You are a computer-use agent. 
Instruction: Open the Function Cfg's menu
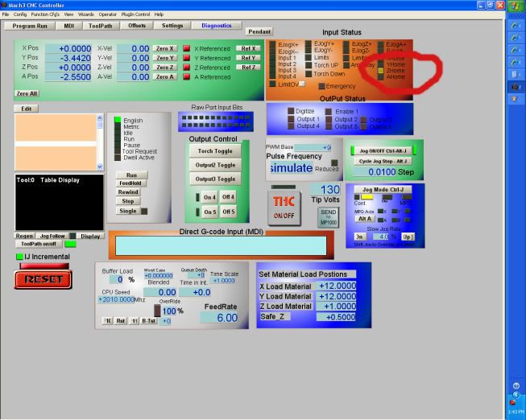pos(45,14)
